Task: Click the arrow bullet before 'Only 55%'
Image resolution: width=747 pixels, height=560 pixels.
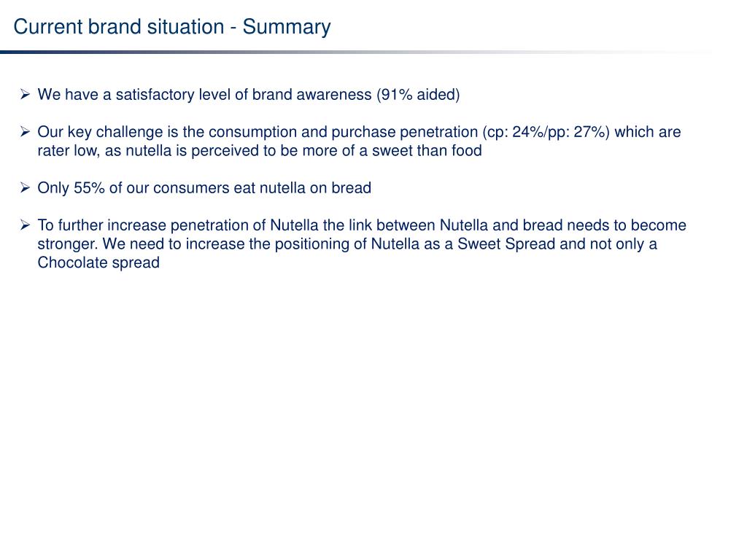Action: point(26,187)
